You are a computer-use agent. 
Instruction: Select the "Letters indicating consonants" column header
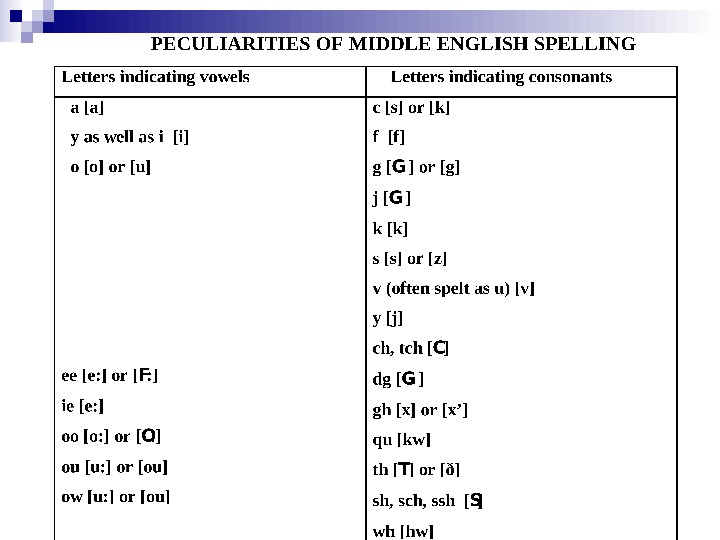[501, 77]
